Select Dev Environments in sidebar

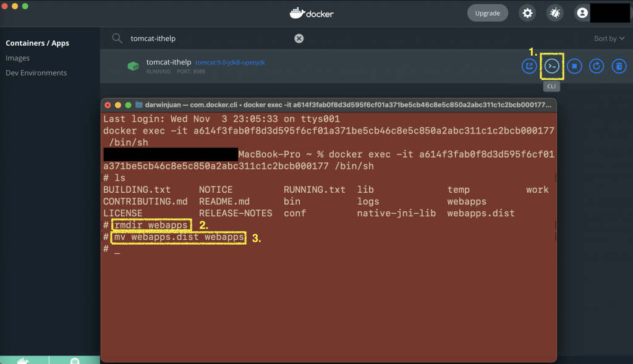[x=36, y=73]
